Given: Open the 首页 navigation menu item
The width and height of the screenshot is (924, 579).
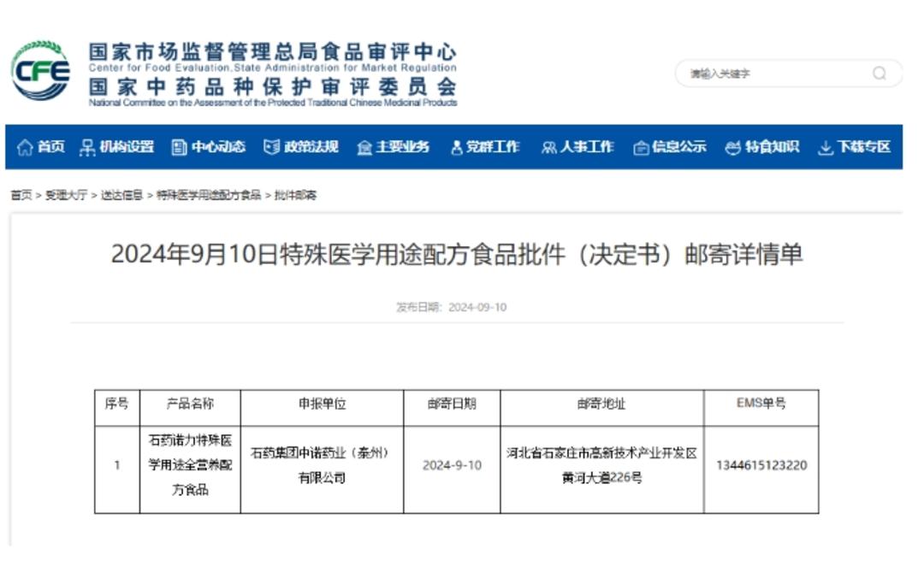Looking at the screenshot, I should pyautogui.click(x=50, y=146).
